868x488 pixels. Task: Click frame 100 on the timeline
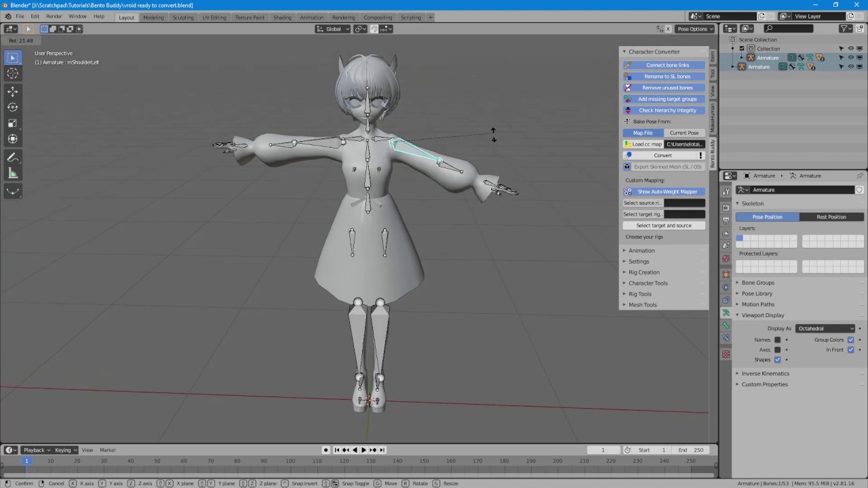pos(291,461)
